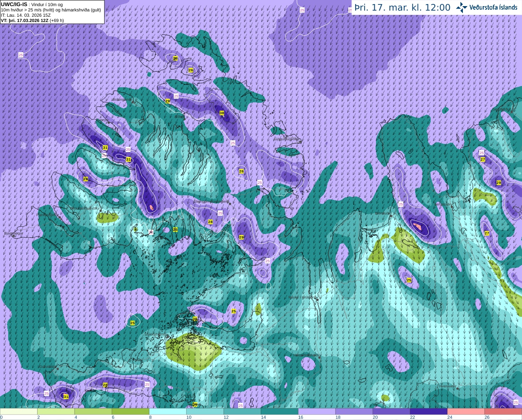Click the 'UWC/IG-IS : Vindur í 10m og' title line
522x420 pixels.
pyautogui.click(x=32, y=4)
